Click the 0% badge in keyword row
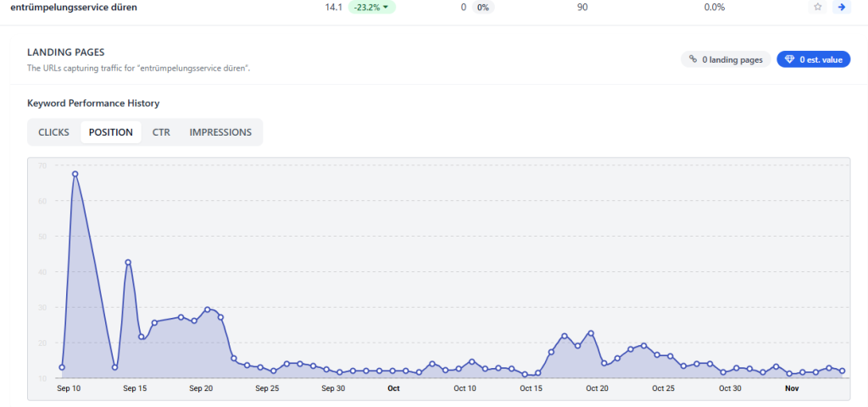868x407 pixels. [482, 7]
